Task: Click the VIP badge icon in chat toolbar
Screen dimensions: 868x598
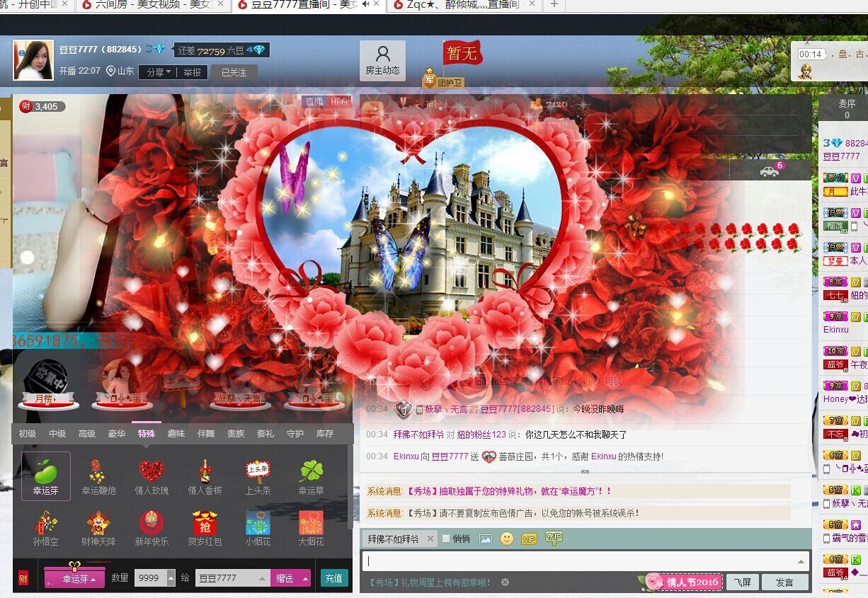Action: (x=529, y=539)
